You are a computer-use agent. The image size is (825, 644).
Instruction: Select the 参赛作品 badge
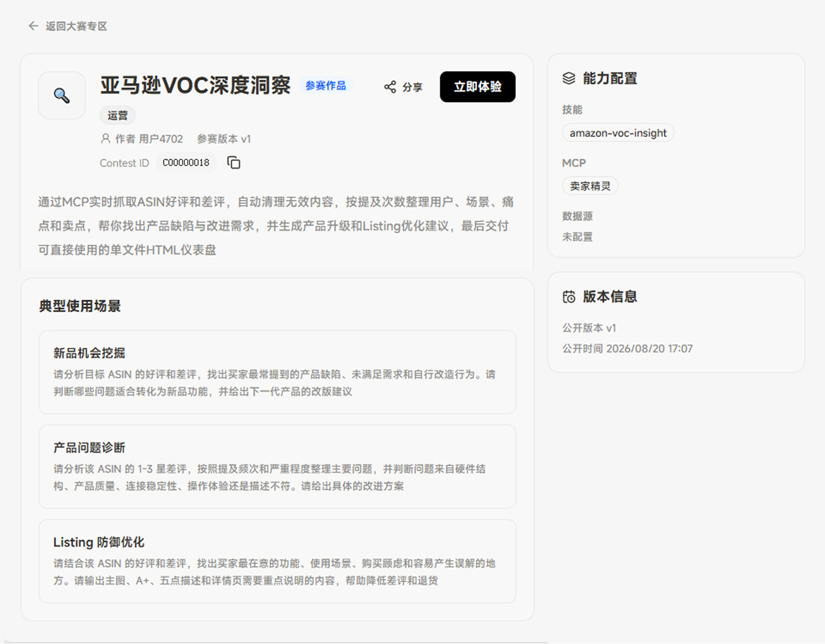pos(325,86)
